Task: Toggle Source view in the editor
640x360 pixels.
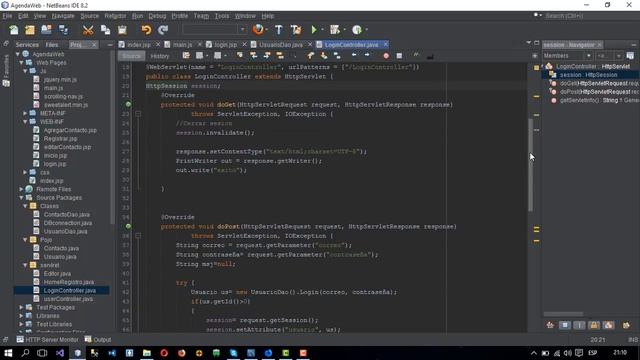Action: click(x=131, y=56)
